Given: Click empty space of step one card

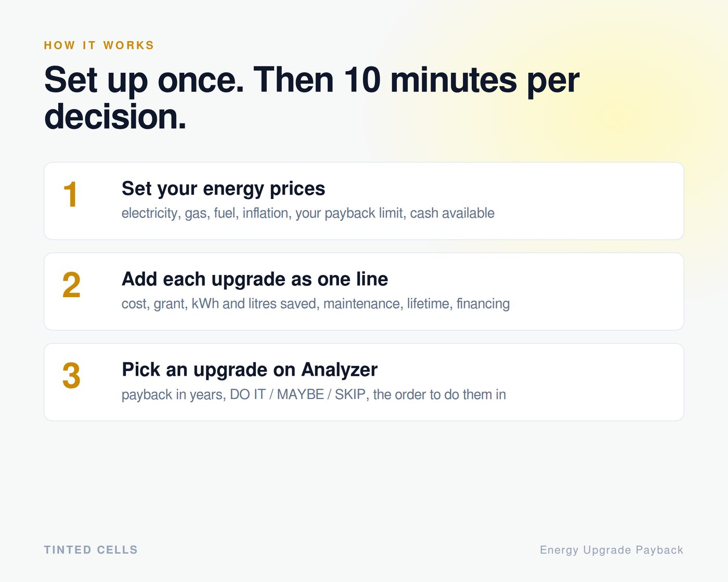Looking at the screenshot, I should coord(588,201).
